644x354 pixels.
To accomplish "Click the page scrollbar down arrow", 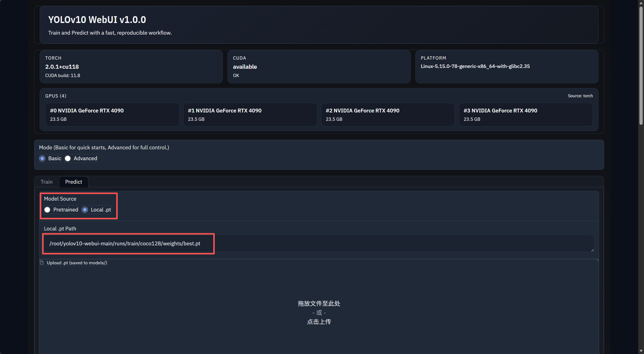I will tap(641, 351).
